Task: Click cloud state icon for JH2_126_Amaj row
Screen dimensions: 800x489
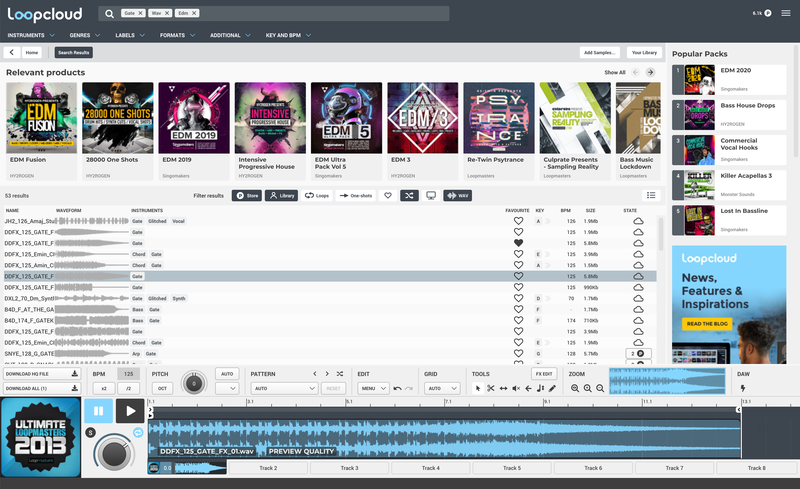Action: coord(638,221)
